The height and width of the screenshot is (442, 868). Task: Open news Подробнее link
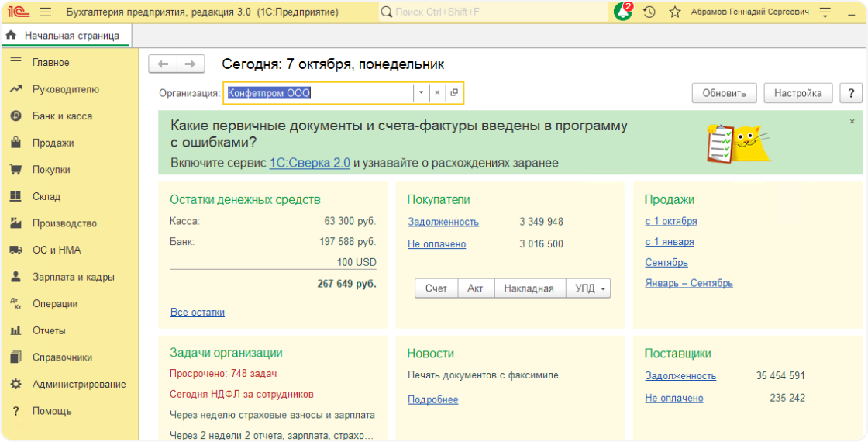pyautogui.click(x=433, y=400)
